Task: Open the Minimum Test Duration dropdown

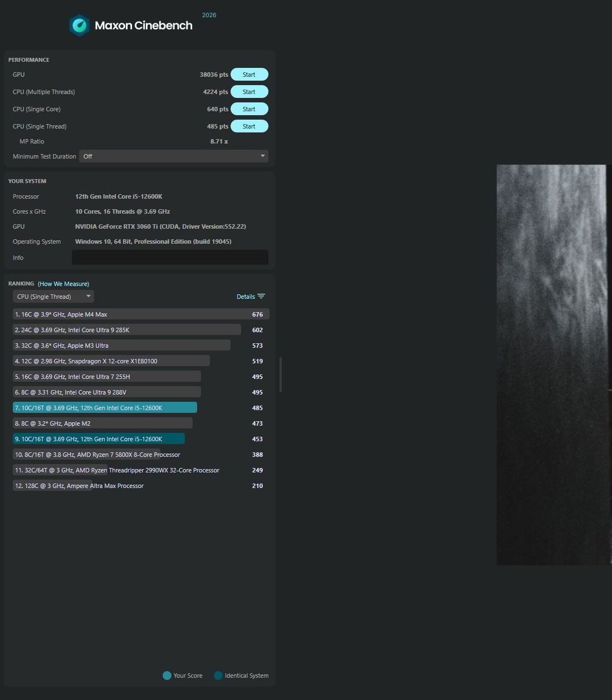Action: pos(174,156)
